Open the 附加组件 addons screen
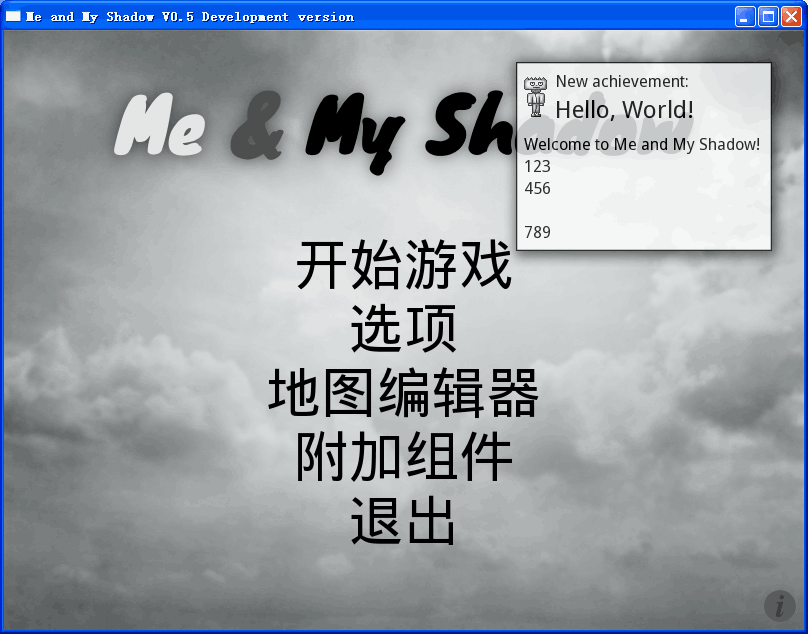This screenshot has height=634, width=808. (403, 458)
